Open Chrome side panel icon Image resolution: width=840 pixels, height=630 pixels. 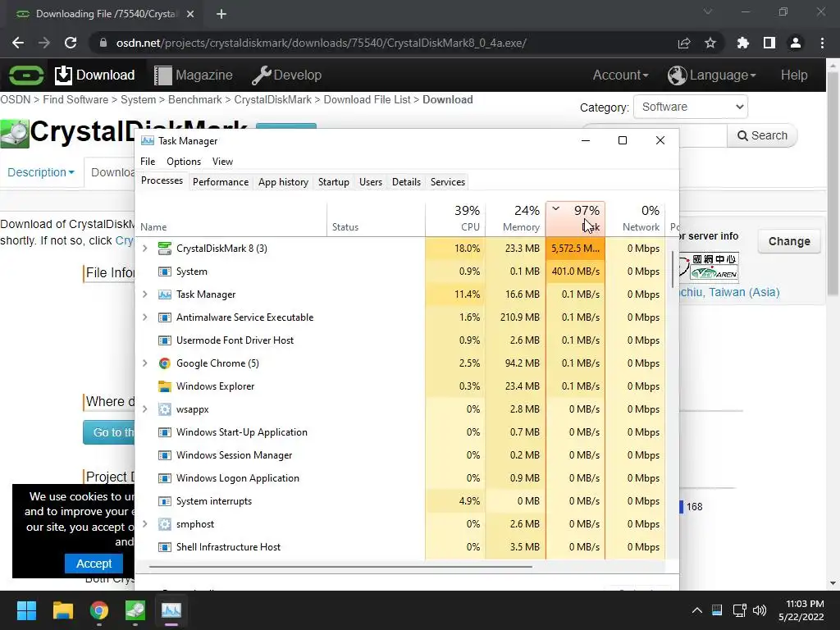(769, 43)
